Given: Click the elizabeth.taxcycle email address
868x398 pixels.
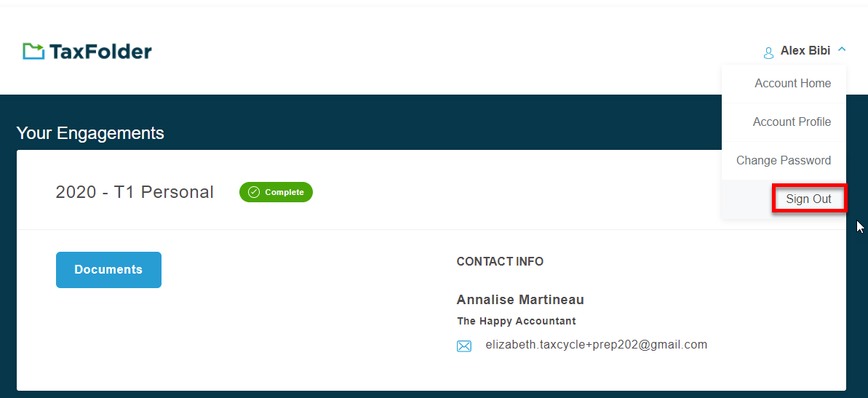Looking at the screenshot, I should (x=596, y=344).
